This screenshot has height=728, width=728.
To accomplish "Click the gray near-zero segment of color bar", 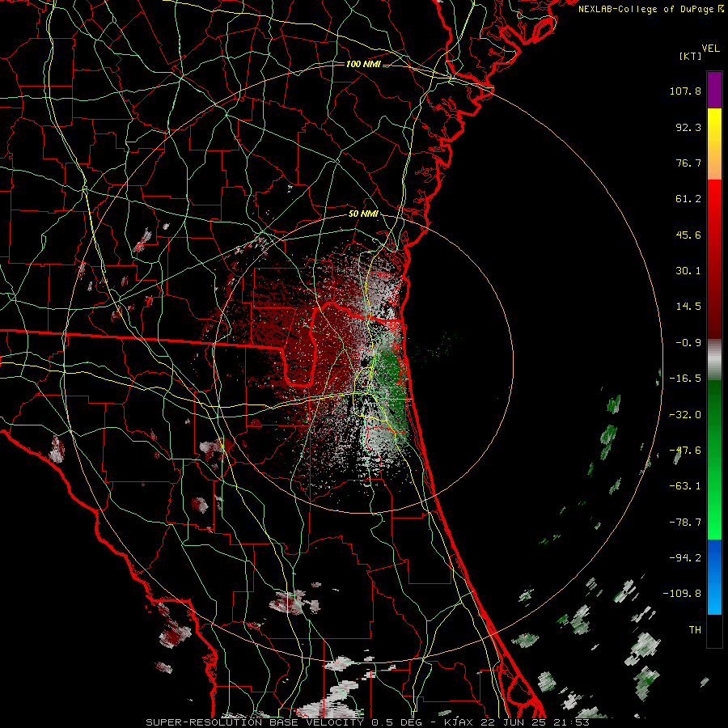I will (714, 359).
